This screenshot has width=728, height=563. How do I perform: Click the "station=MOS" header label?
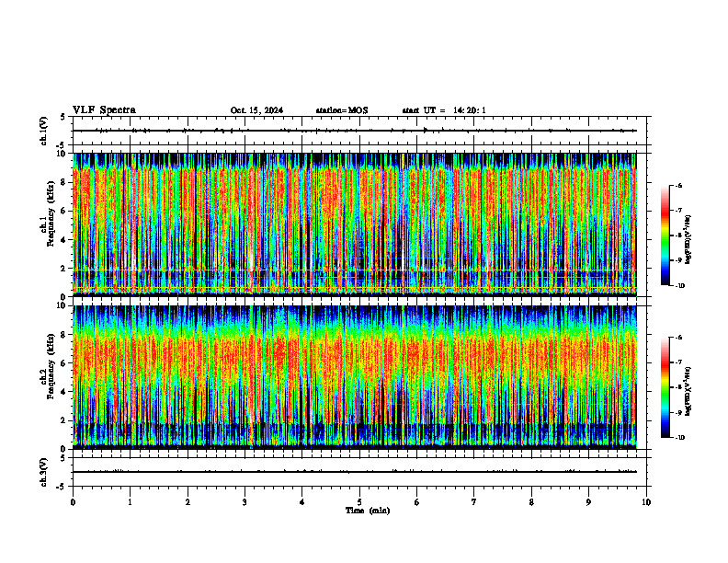342,110
